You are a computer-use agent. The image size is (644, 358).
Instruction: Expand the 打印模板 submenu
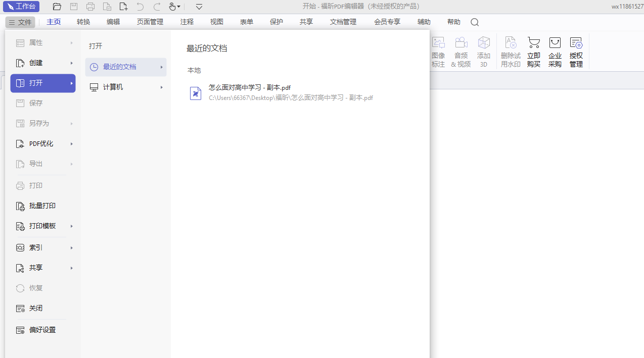(43, 226)
